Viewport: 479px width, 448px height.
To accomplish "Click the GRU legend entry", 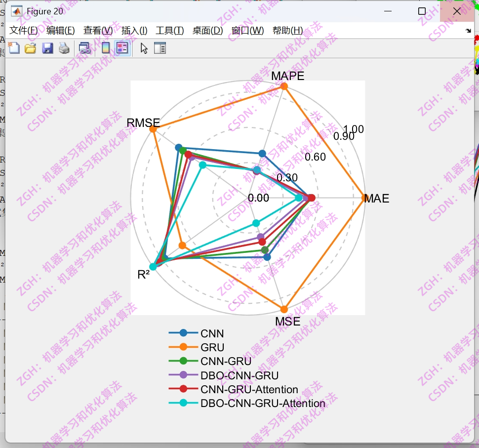I will 197,347.
